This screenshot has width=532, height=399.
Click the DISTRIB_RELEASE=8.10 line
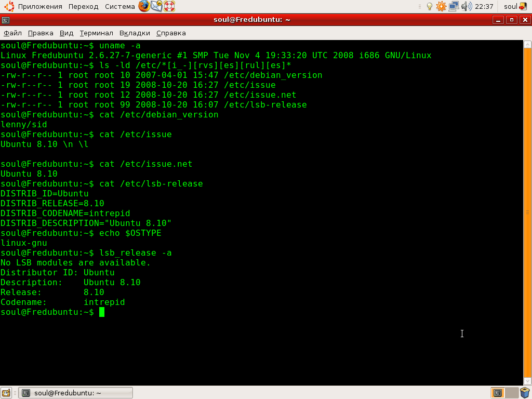pyautogui.click(x=52, y=203)
